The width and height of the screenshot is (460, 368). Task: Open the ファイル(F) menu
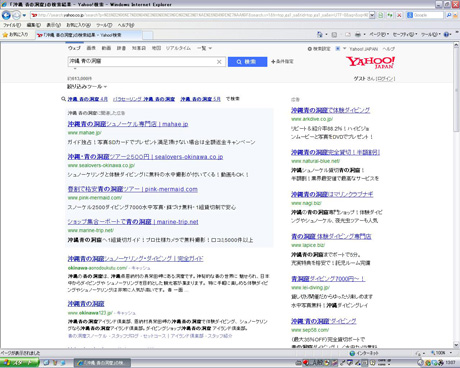[x=12, y=25]
